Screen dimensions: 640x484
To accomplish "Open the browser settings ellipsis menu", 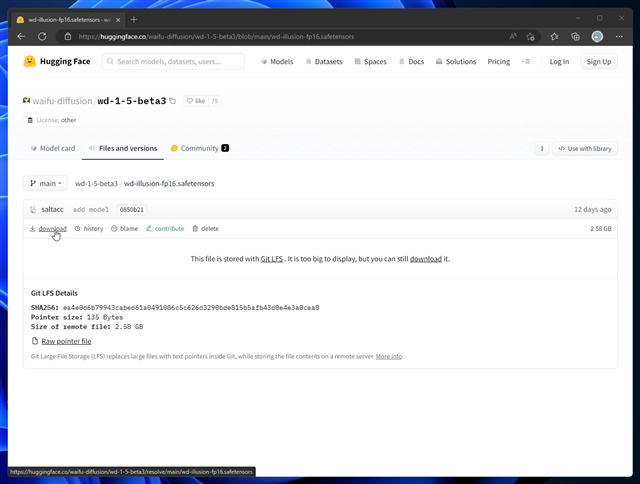I will 619,37.
